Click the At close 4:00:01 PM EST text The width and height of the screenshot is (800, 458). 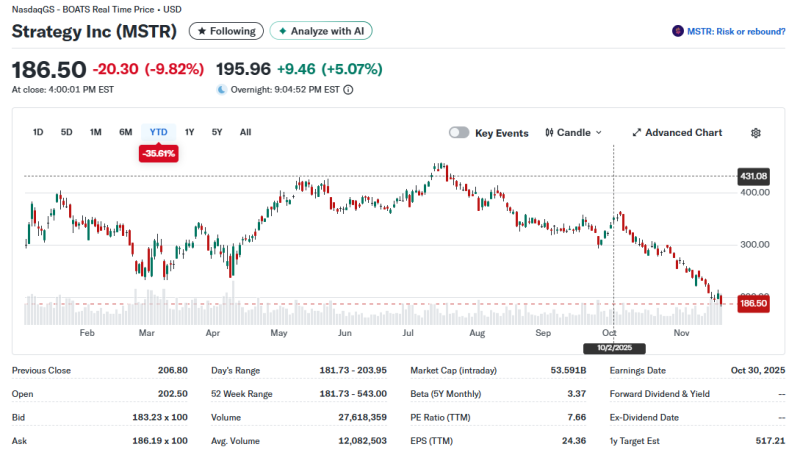63,90
